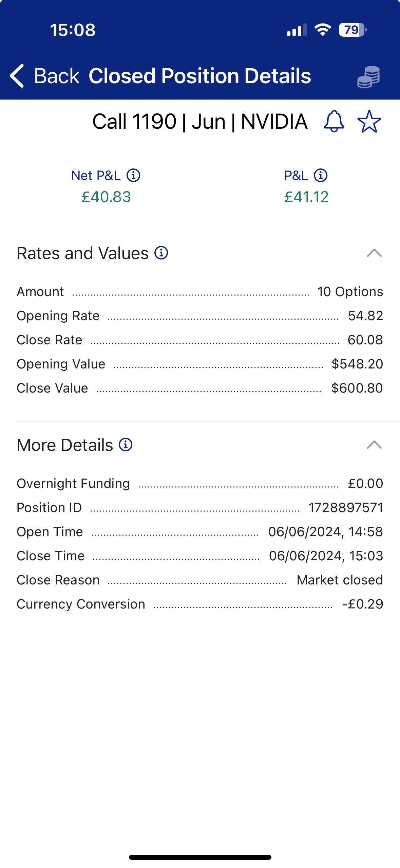Viewport: 400px width, 868px height.
Task: Open the Rates and Values info icon
Action: tap(161, 253)
